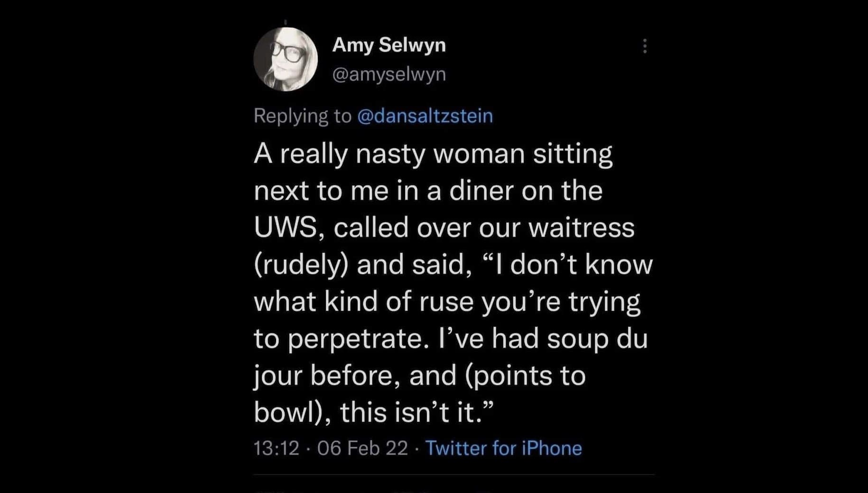
Task: Click the 06 Feb 22 date
Action: click(362, 448)
